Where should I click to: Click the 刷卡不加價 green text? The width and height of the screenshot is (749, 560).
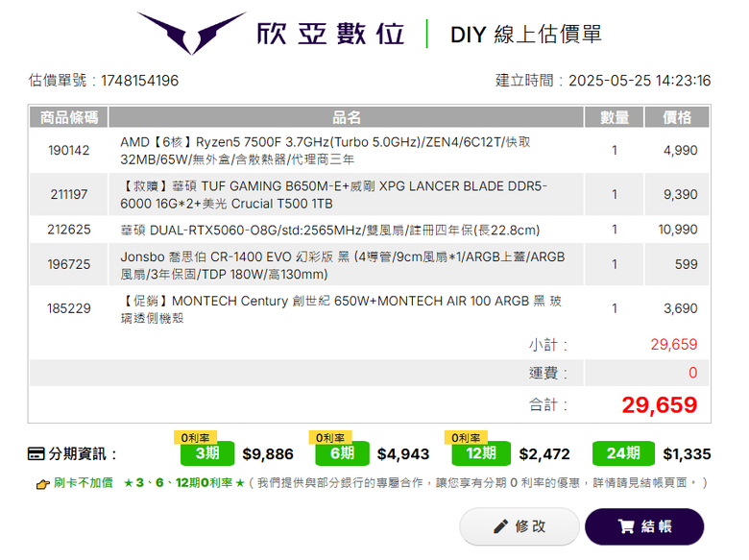[84, 482]
